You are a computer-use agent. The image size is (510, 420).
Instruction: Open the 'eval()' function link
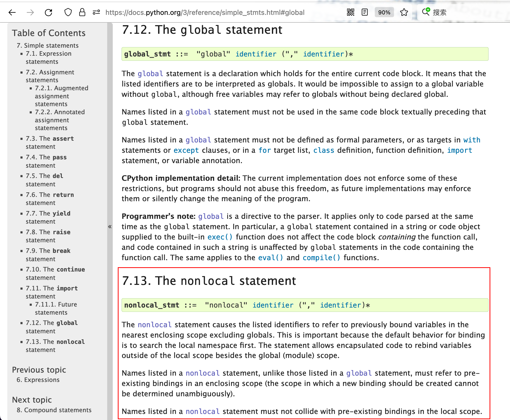coord(271,258)
